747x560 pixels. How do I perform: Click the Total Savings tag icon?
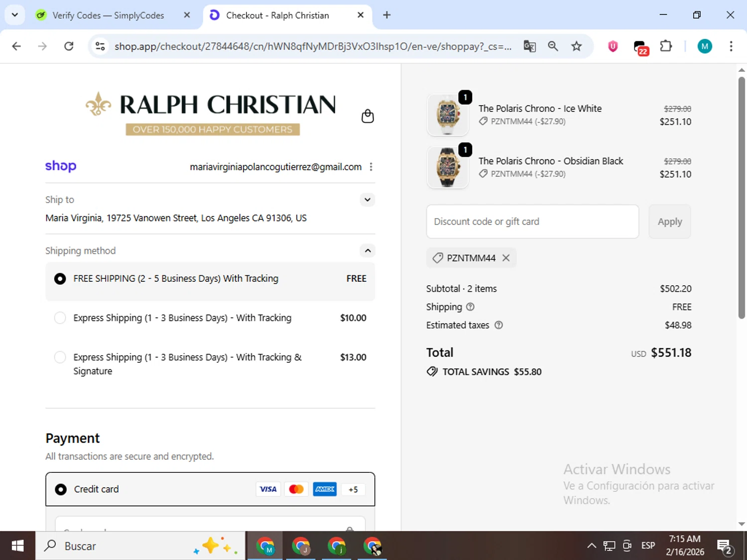432,372
